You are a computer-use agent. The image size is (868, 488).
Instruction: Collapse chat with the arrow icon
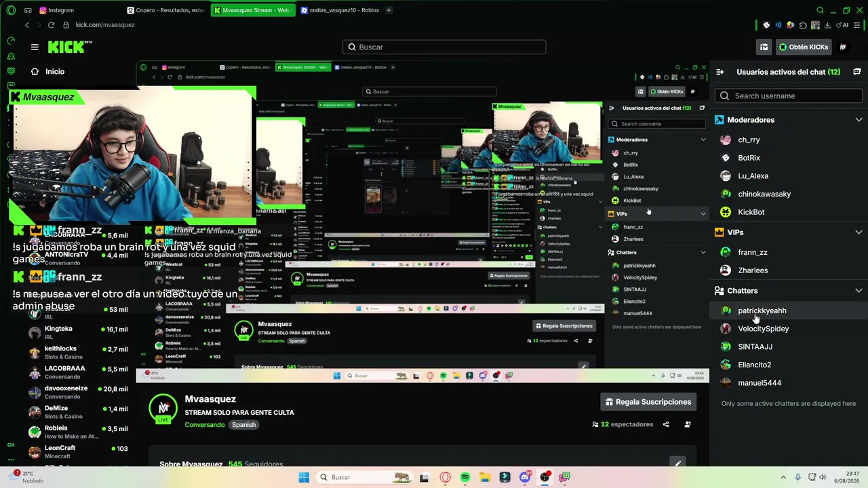[x=720, y=72]
